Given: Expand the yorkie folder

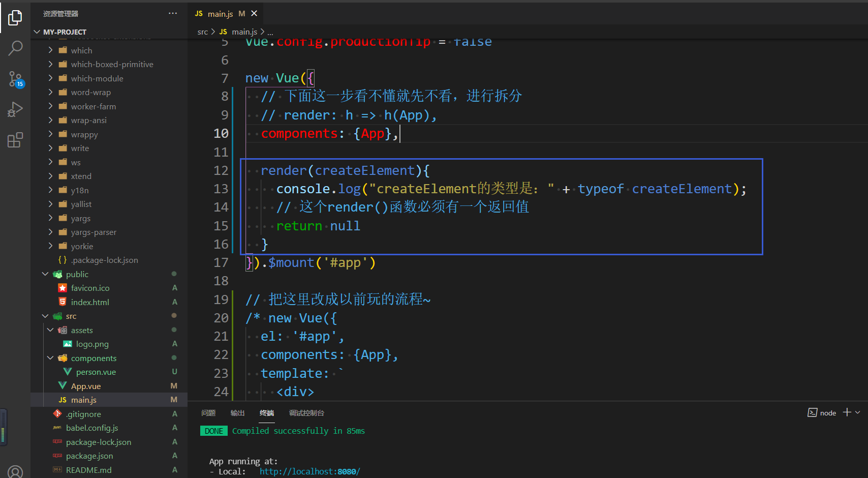Looking at the screenshot, I should point(50,246).
